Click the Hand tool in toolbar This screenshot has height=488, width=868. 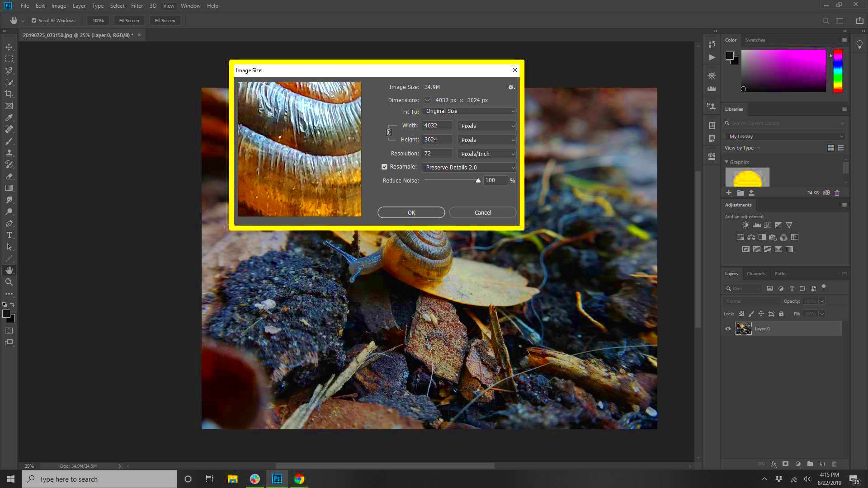click(x=9, y=270)
